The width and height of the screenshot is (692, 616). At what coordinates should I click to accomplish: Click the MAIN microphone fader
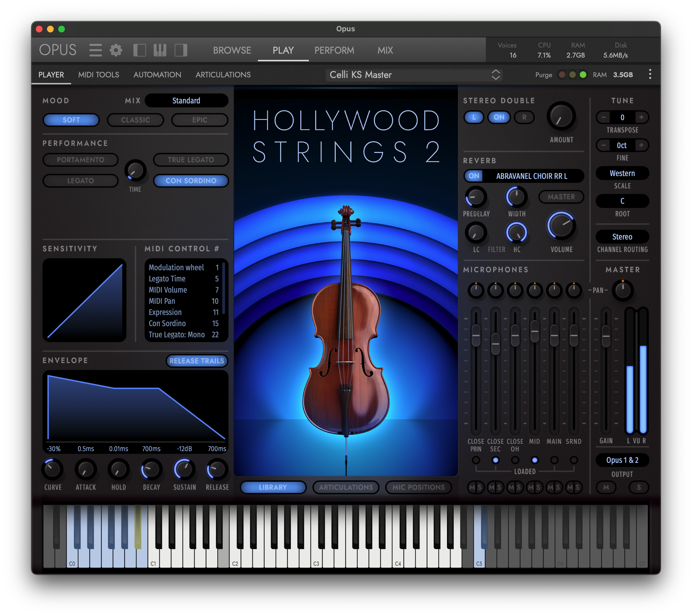pos(554,335)
